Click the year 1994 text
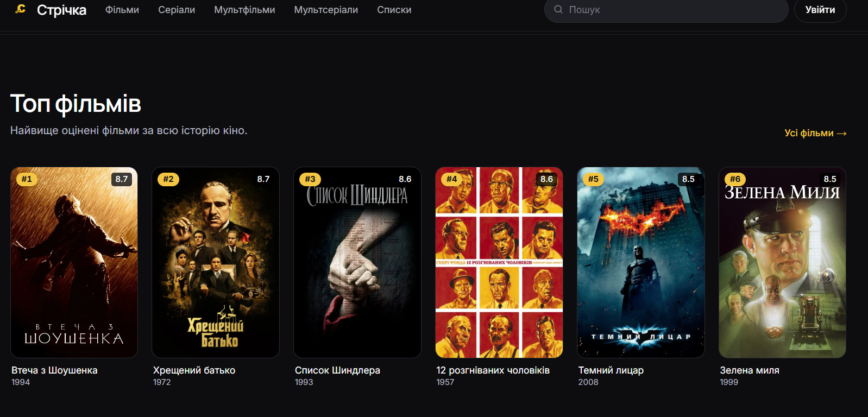The image size is (868, 417). [21, 382]
